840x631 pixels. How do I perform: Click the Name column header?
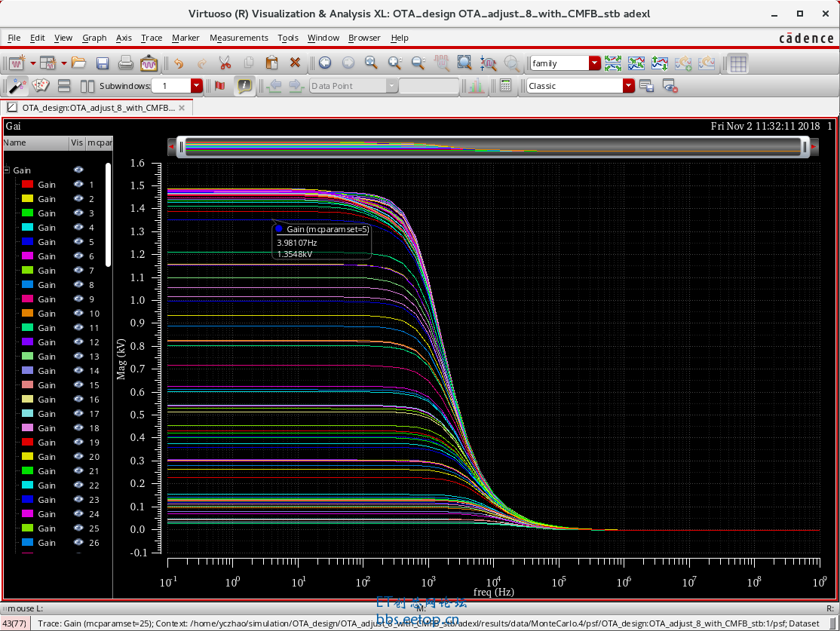(x=35, y=142)
